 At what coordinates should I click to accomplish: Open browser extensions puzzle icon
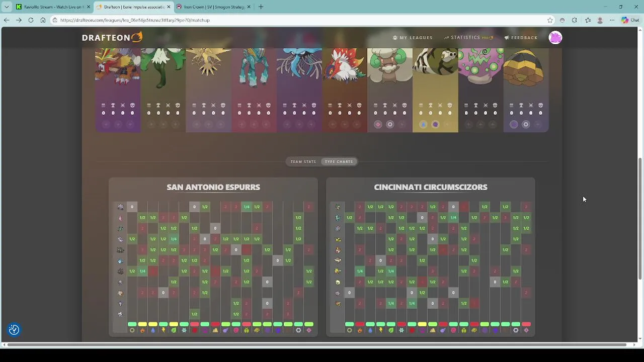(575, 20)
